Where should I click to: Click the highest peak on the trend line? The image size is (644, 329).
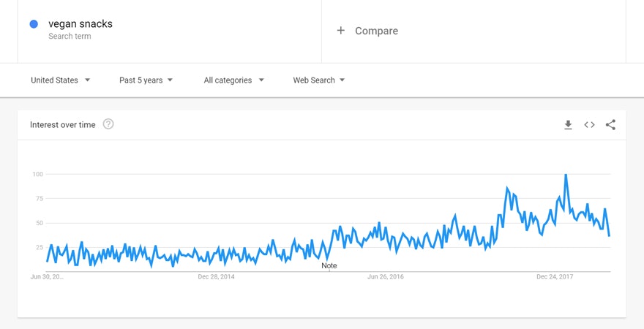[x=566, y=175]
